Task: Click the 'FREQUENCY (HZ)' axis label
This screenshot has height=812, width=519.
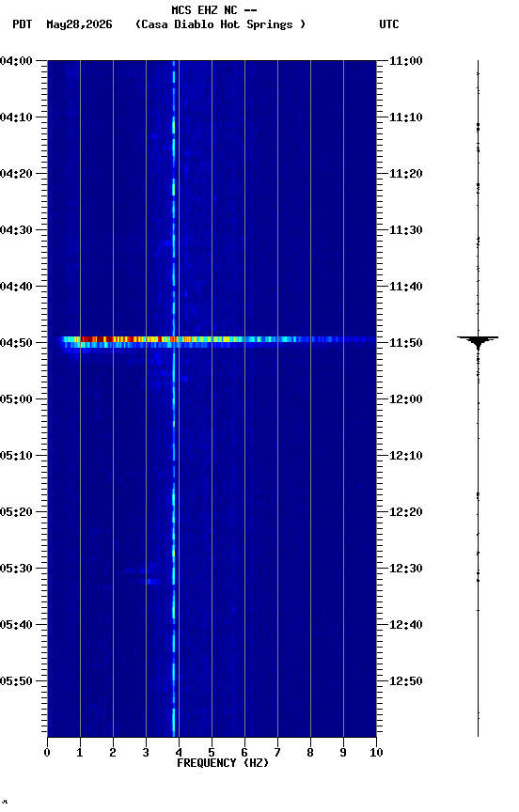Action: (x=223, y=763)
